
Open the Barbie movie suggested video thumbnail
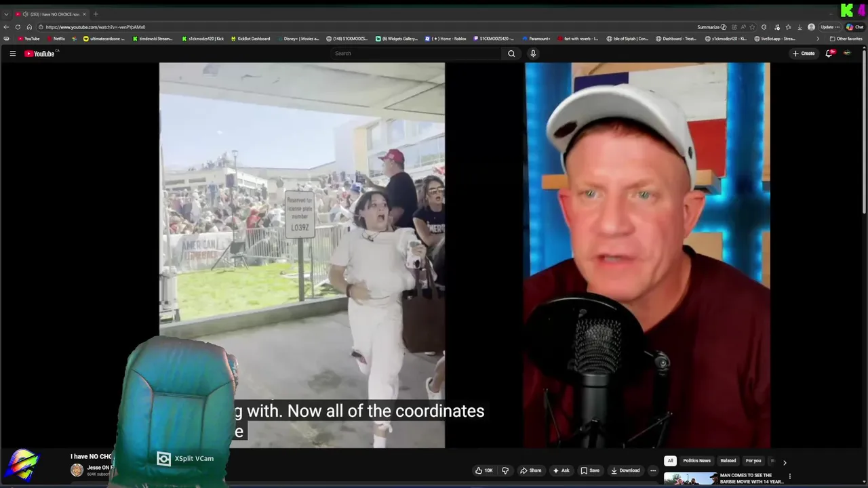tap(690, 479)
